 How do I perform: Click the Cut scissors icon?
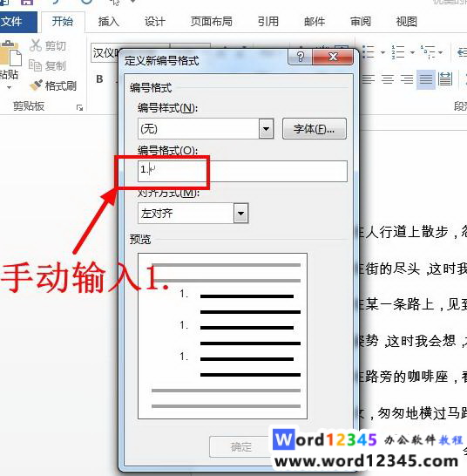pos(35,45)
